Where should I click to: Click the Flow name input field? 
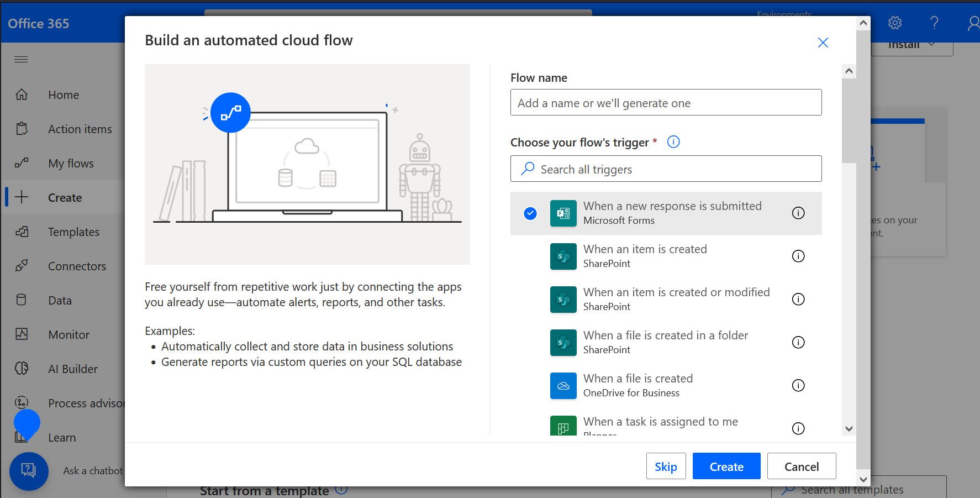coord(666,103)
